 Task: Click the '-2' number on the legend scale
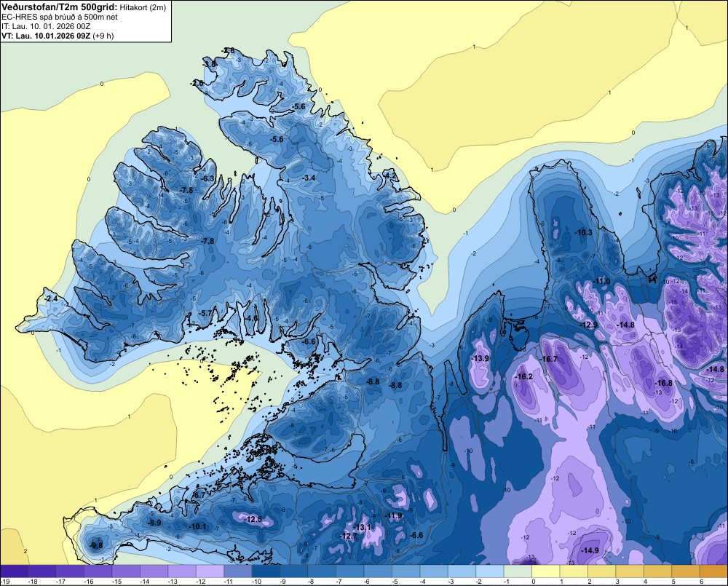[x=479, y=582]
